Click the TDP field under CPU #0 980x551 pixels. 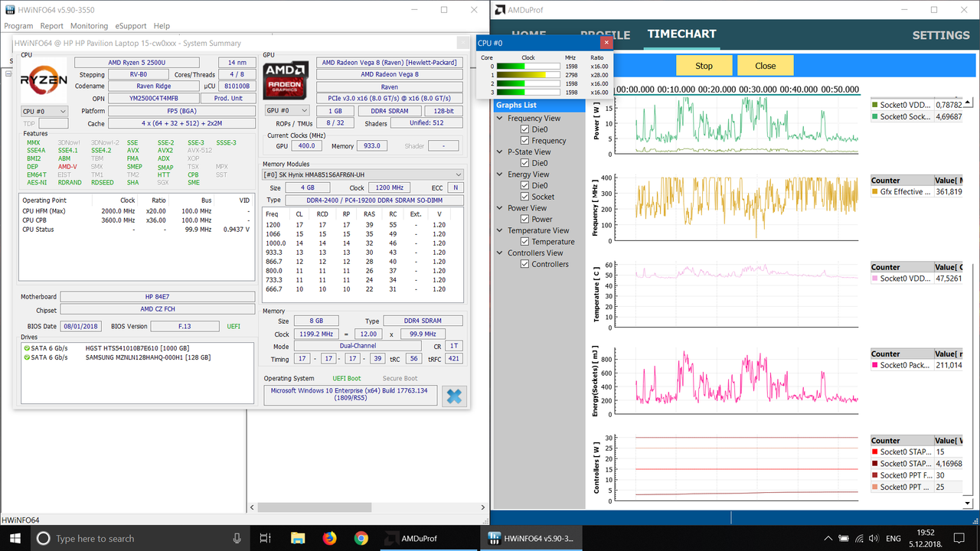click(54, 123)
